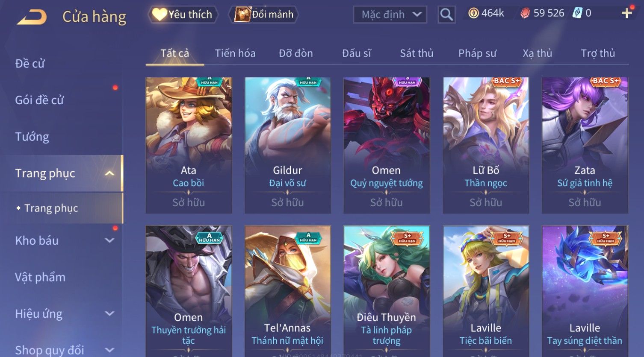
Task: Open the Mặc định sort dropdown
Action: coord(390,15)
